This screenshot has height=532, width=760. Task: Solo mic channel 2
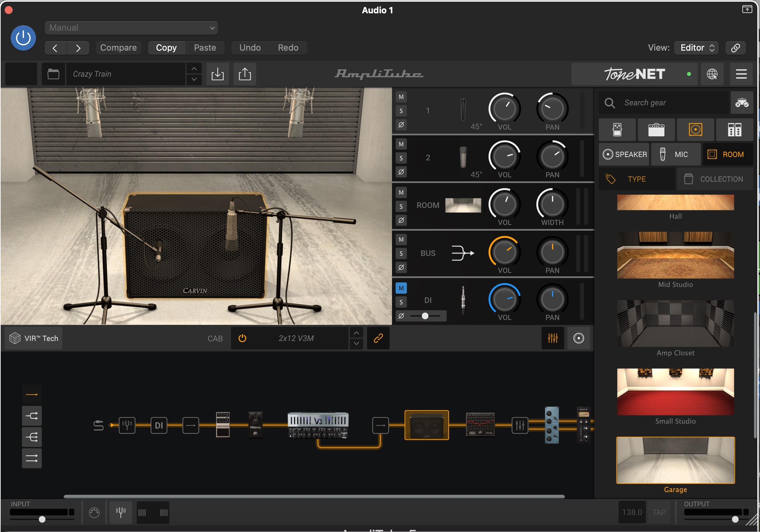[x=401, y=158]
